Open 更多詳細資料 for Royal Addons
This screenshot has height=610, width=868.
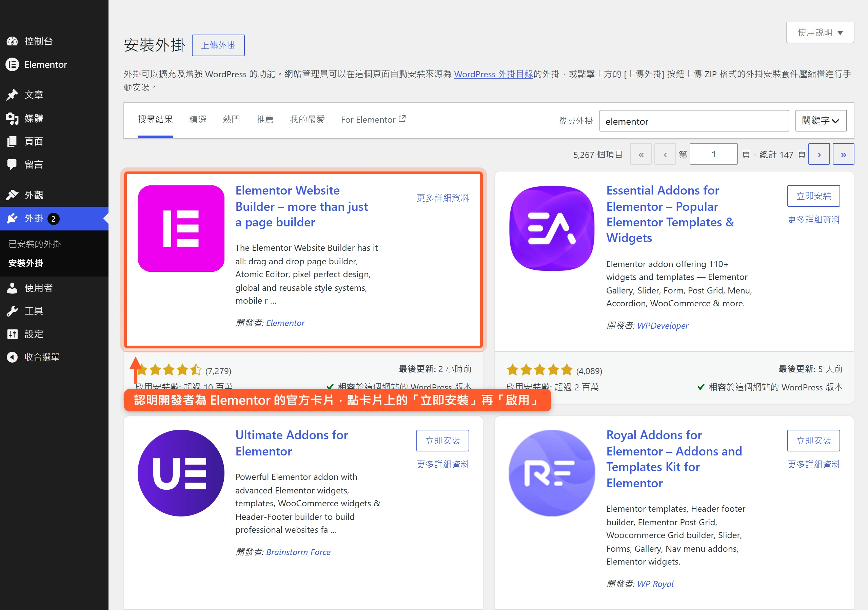point(813,464)
